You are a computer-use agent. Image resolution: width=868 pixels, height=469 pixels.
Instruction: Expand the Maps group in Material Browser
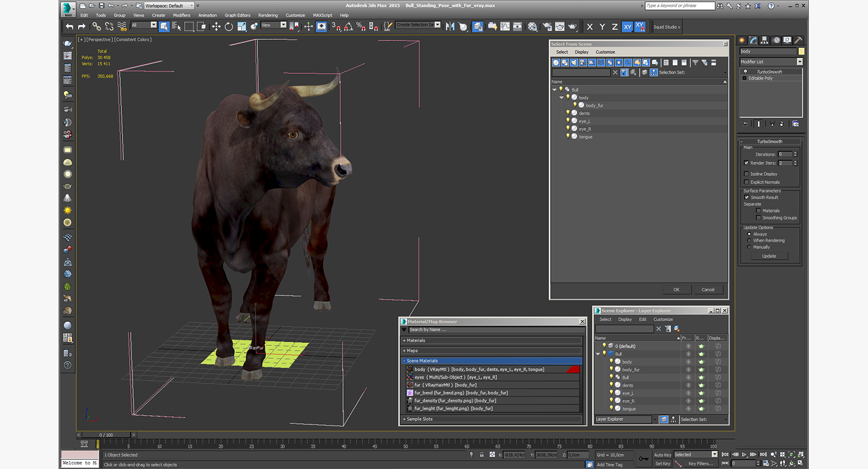[491, 351]
